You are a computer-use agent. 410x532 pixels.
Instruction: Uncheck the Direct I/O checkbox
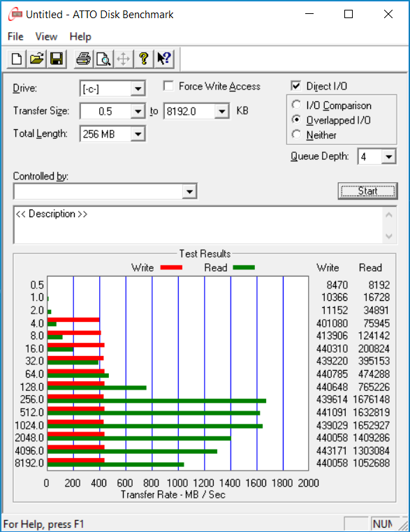tap(296, 86)
